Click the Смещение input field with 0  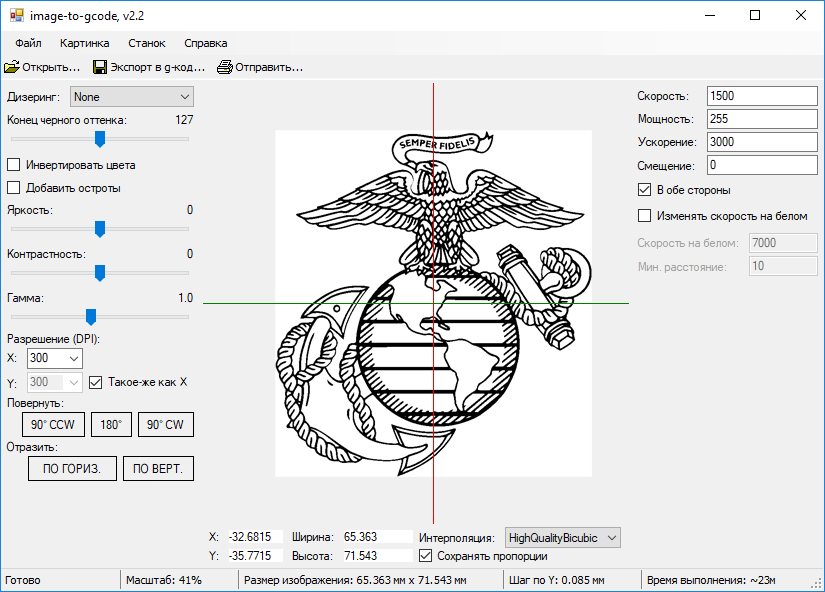click(762, 165)
